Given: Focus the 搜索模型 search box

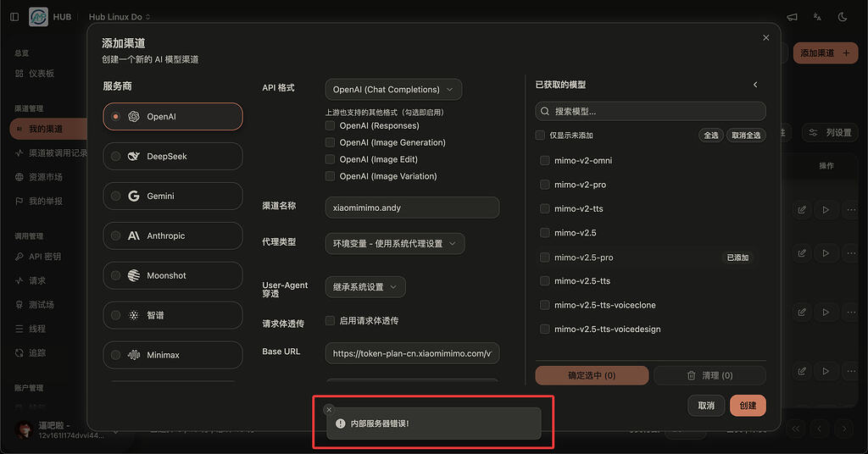Looking at the screenshot, I should point(650,111).
